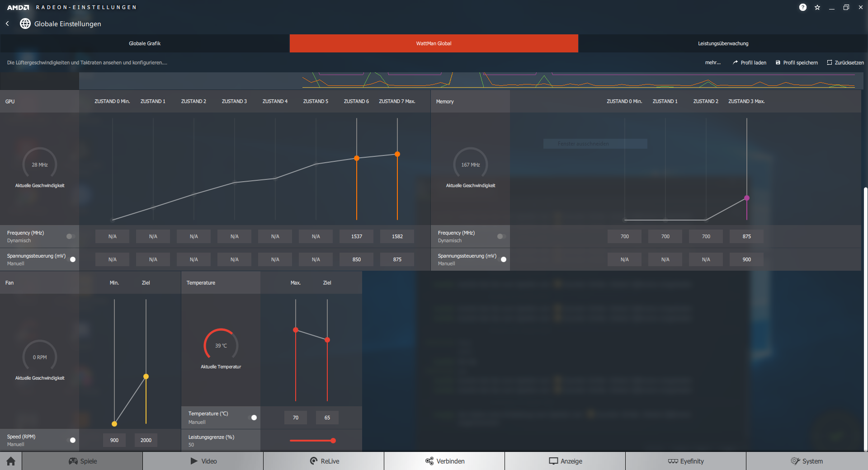
Task: Toggle Fan Speed (RPM) Manuell switch
Action: tap(71, 440)
